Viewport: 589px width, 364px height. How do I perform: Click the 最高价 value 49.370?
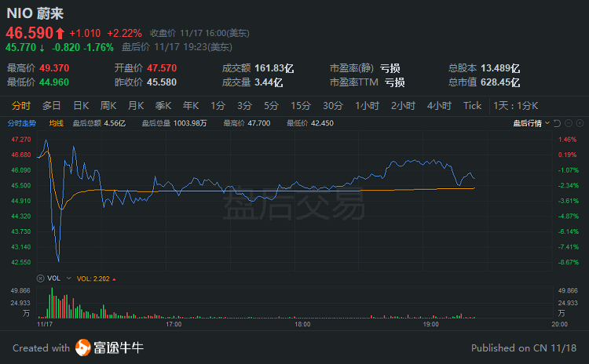coord(54,68)
